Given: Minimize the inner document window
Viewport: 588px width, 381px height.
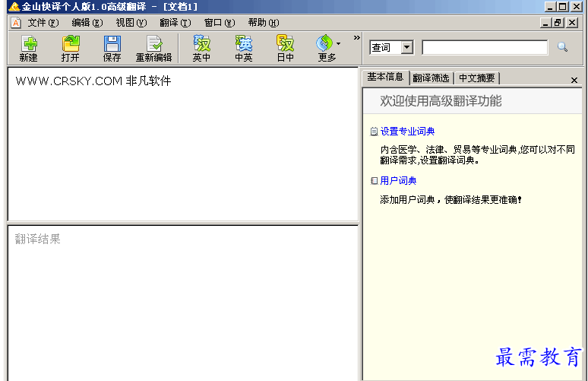Looking at the screenshot, I should [545, 23].
